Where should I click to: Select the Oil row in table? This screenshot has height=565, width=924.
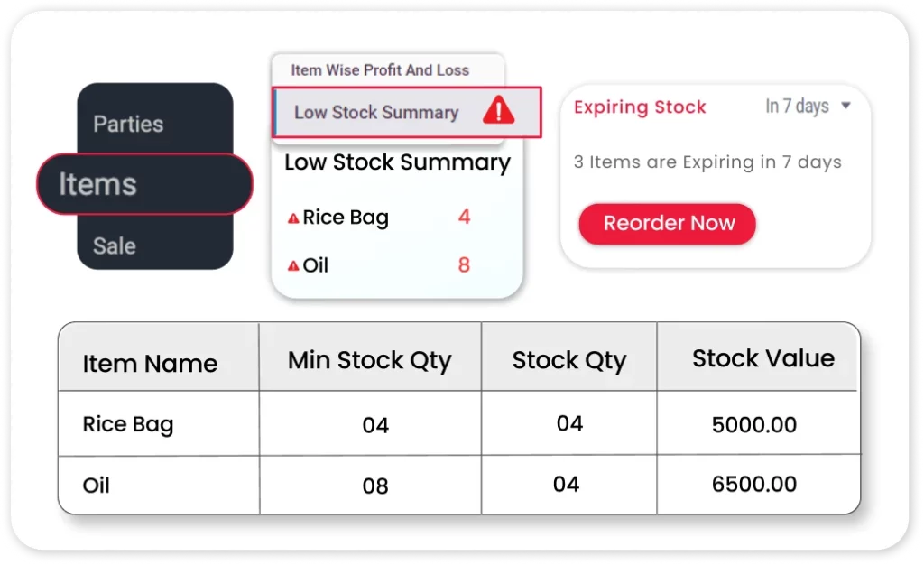coord(97,486)
